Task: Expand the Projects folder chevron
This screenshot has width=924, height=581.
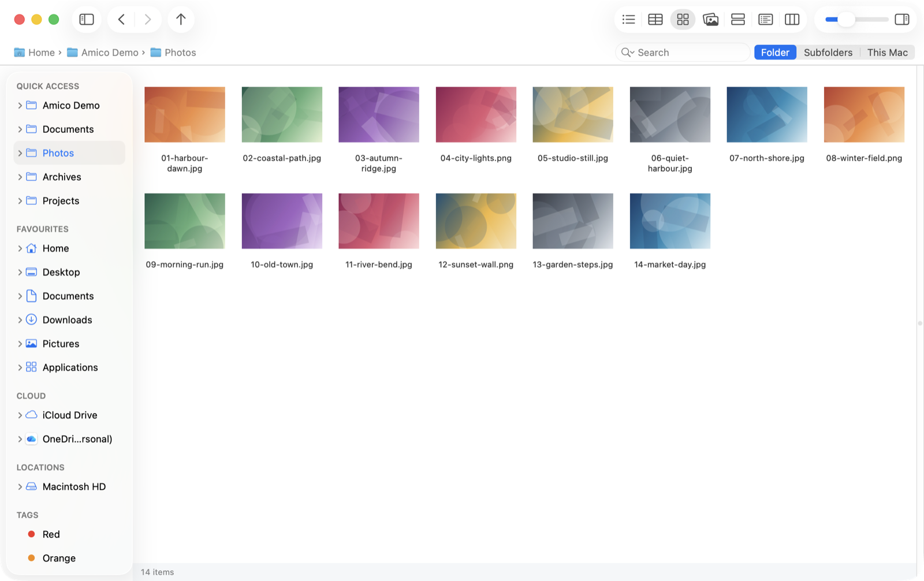Action: coord(20,201)
